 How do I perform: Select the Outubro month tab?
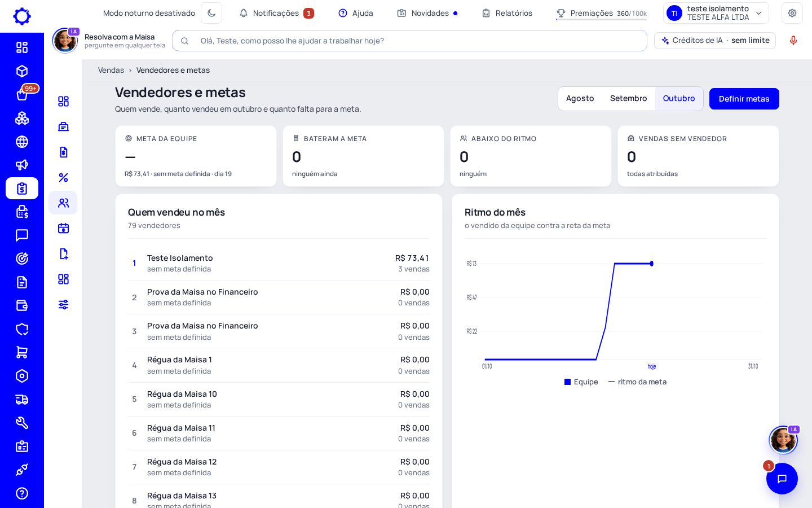click(679, 98)
